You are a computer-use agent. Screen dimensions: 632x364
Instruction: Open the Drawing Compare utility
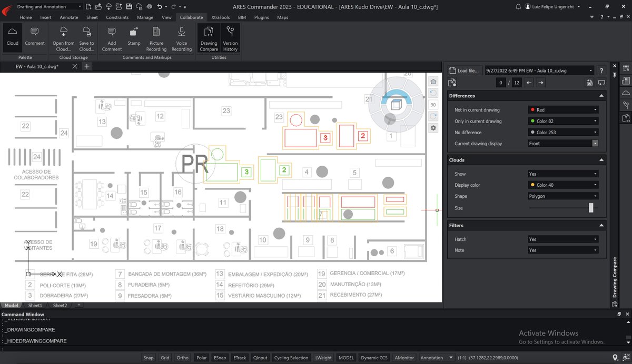(209, 38)
